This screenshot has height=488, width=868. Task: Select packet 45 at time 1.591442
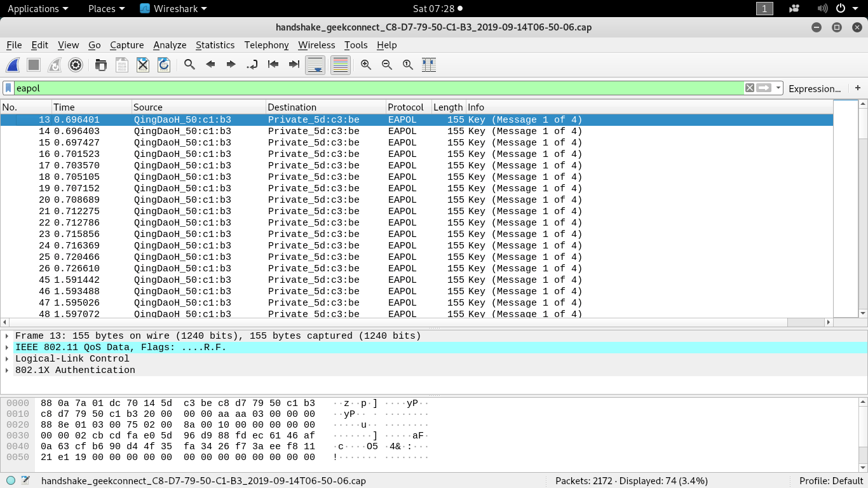pyautogui.click(x=416, y=280)
